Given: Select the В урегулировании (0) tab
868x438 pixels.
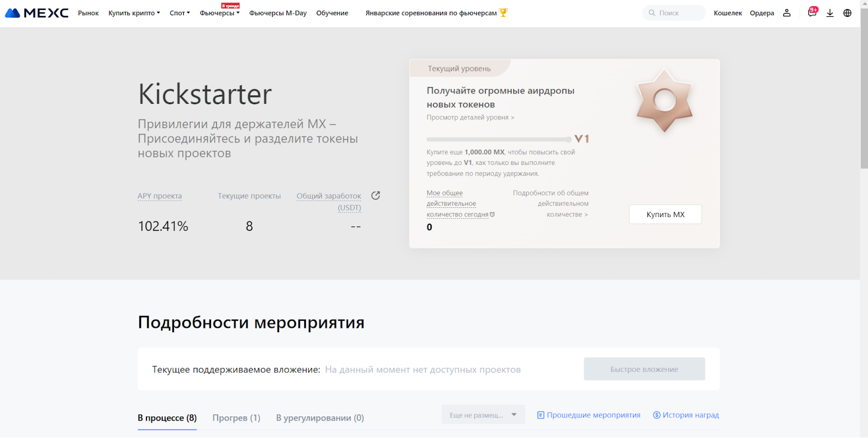Looking at the screenshot, I should point(320,418).
